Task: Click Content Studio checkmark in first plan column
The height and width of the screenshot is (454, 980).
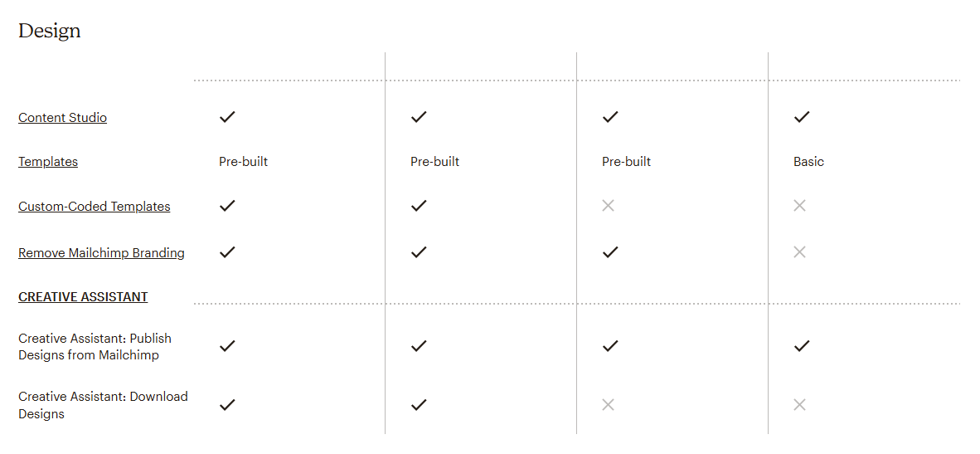Action: (x=227, y=117)
